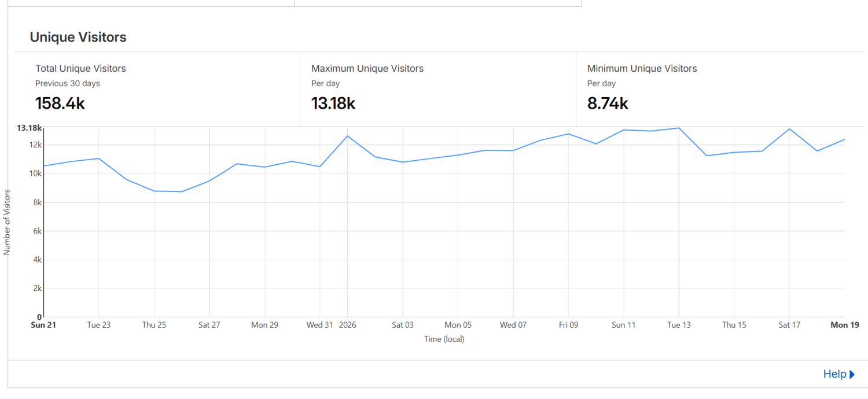Screen dimensions: 868x399
Task: Click the Number of Visitors axis title
Action: tap(8, 221)
